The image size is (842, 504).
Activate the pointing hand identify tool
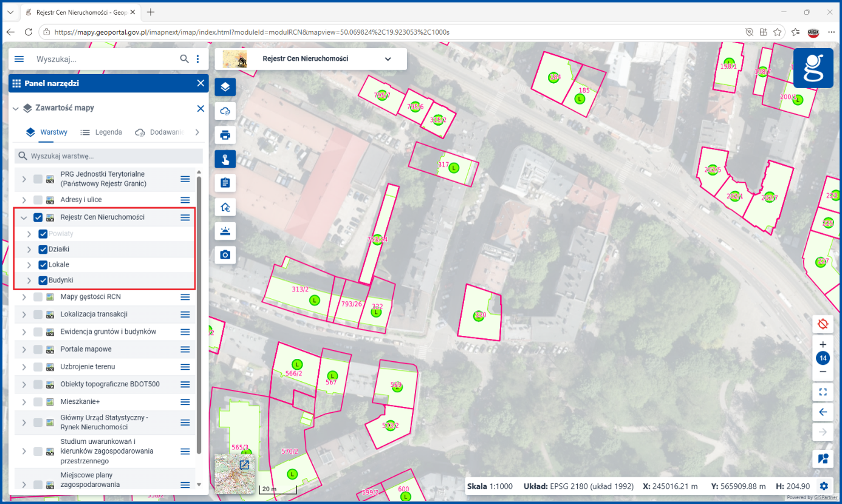[x=225, y=159]
